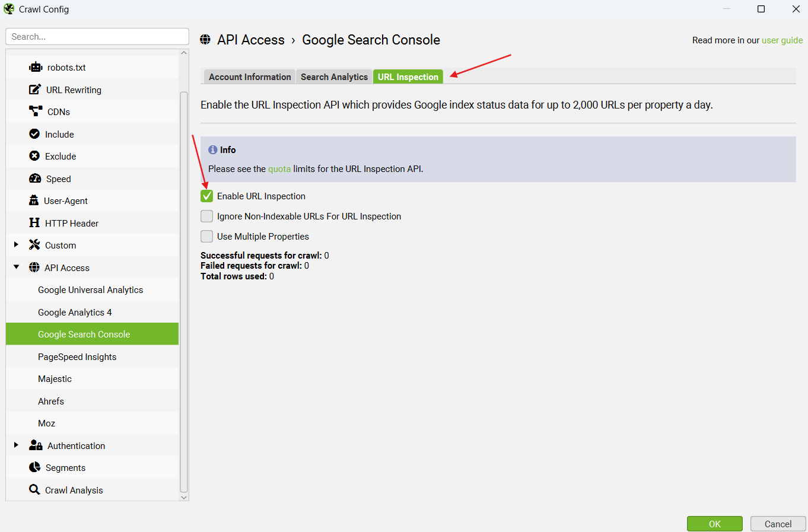Image resolution: width=808 pixels, height=532 pixels.
Task: Click the Speed gauge icon
Action: point(35,179)
